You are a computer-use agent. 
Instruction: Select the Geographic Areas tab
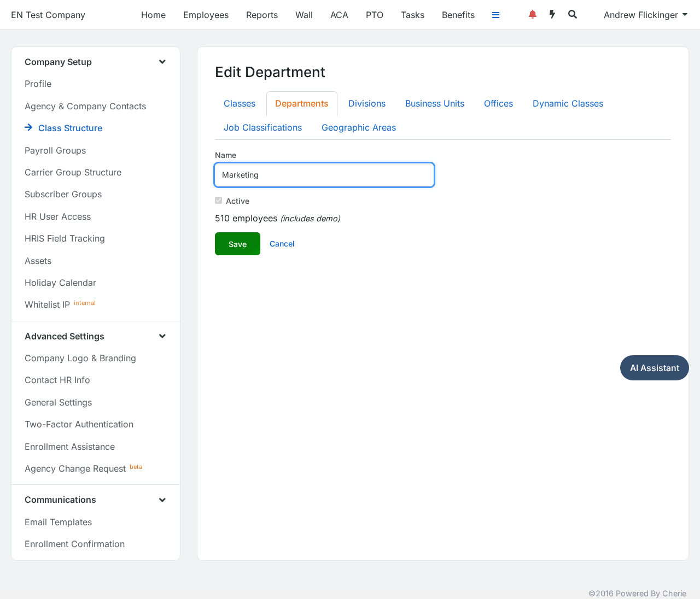tap(359, 128)
